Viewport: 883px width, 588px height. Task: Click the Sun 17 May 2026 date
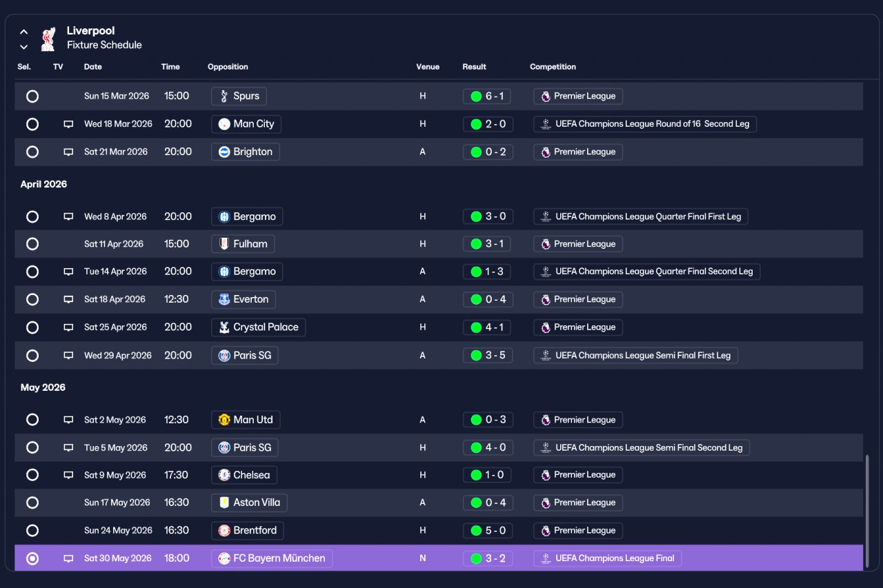pos(117,503)
